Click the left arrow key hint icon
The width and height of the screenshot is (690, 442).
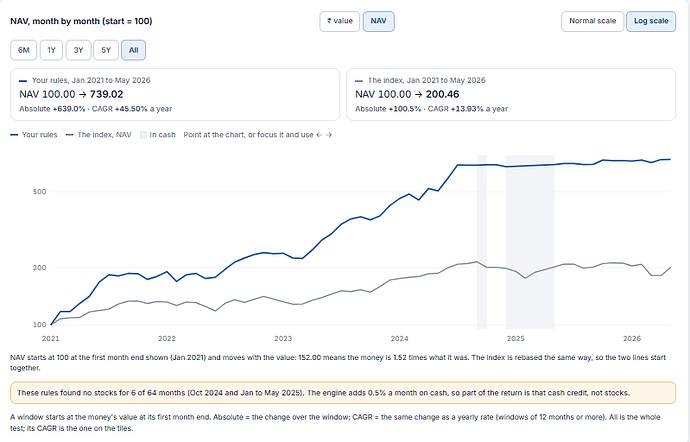point(319,135)
